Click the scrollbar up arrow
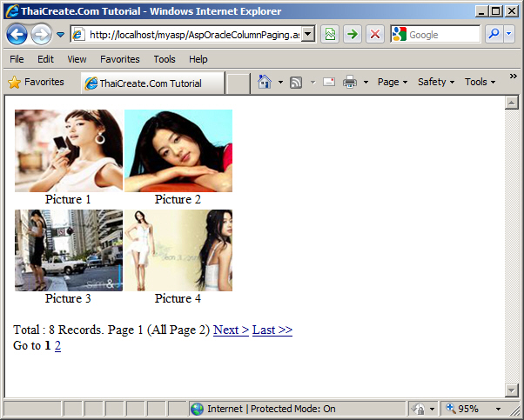The image size is (524, 420). pyautogui.click(x=511, y=103)
